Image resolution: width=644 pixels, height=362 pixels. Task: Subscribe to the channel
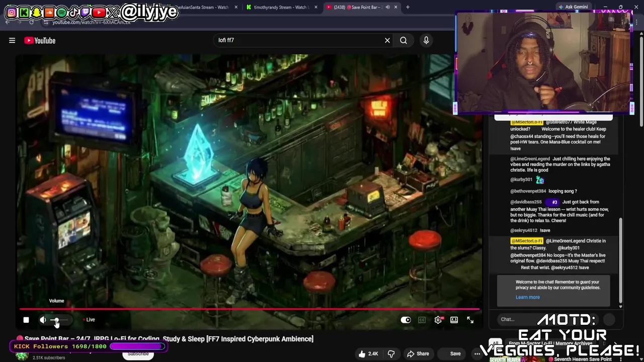(x=138, y=354)
